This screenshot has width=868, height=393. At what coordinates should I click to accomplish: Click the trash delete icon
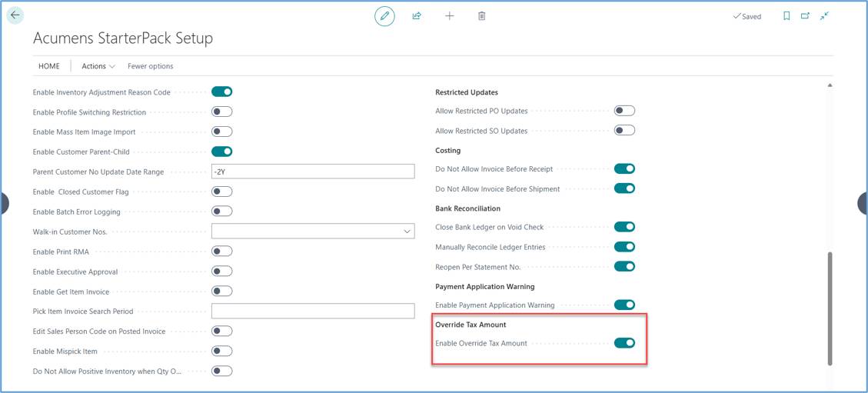click(481, 16)
